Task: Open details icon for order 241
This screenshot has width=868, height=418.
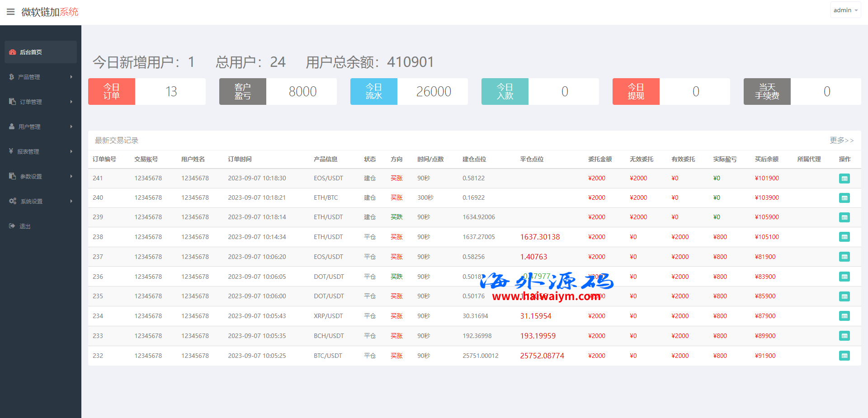Action: coord(844,178)
